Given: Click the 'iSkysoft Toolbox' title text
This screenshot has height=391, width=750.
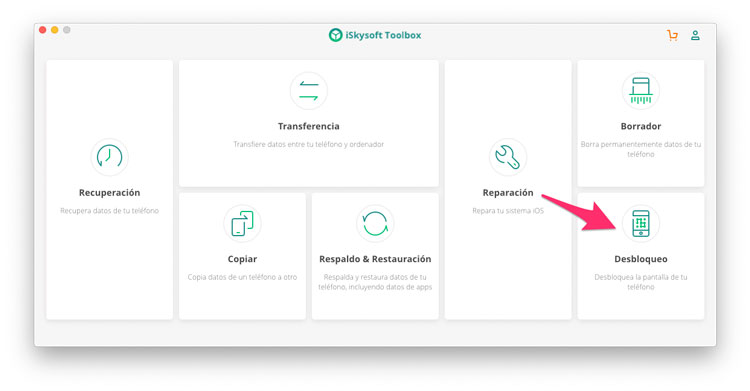Looking at the screenshot, I should 383,35.
